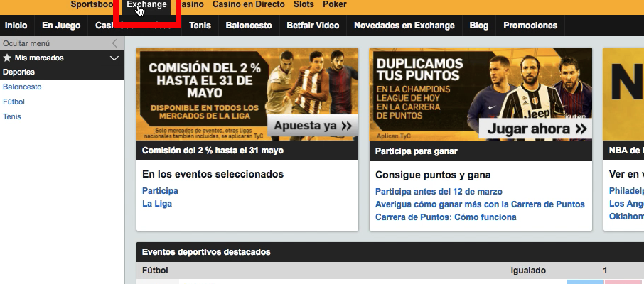This screenshot has width=644, height=284.
Task: Open the Blog menu item
Action: [x=479, y=26]
